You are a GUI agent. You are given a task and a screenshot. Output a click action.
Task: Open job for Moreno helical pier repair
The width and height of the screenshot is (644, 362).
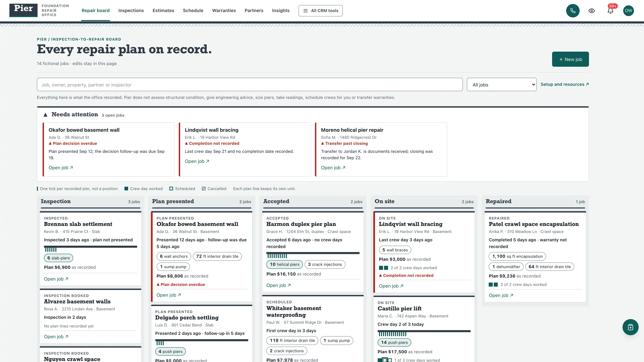coord(333,168)
